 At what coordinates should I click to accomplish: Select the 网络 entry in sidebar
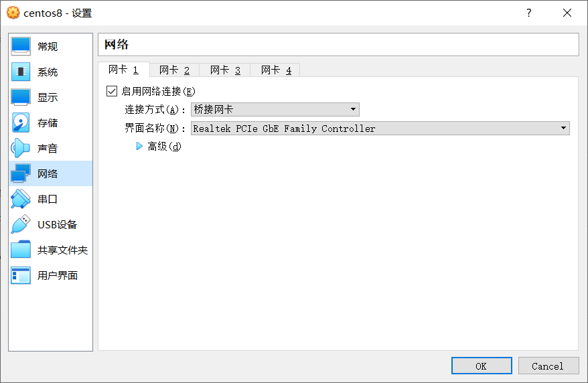point(51,173)
